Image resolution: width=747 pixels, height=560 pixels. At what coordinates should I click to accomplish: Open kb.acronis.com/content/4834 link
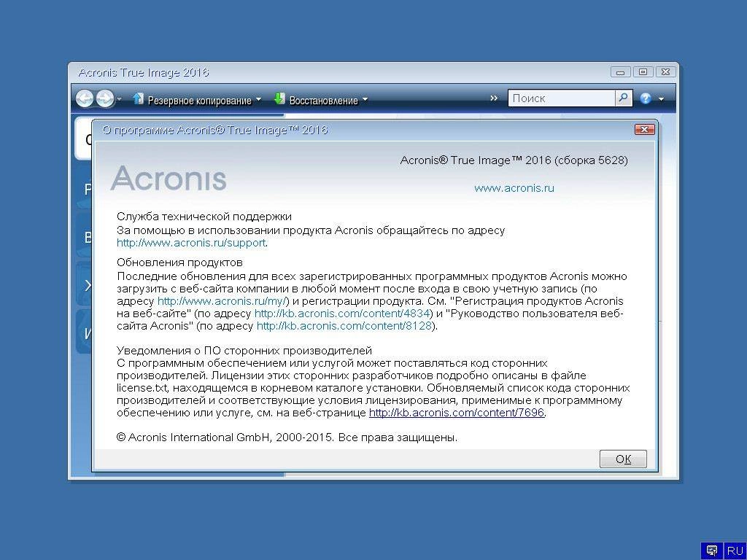343,314
